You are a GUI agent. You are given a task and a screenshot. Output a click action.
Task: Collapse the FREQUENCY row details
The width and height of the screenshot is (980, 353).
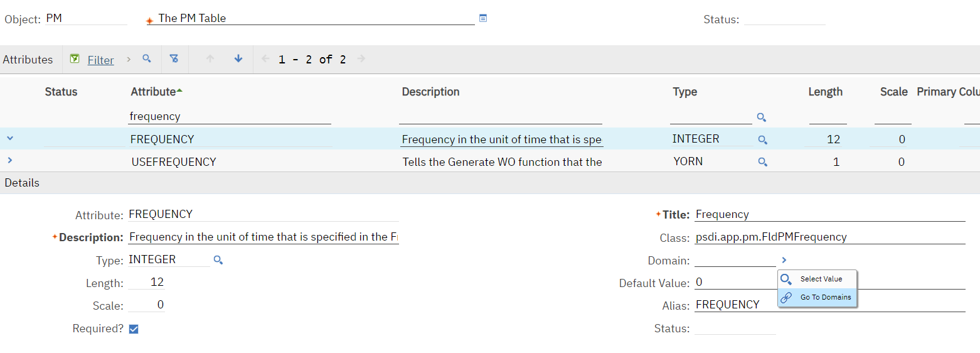pos(10,139)
